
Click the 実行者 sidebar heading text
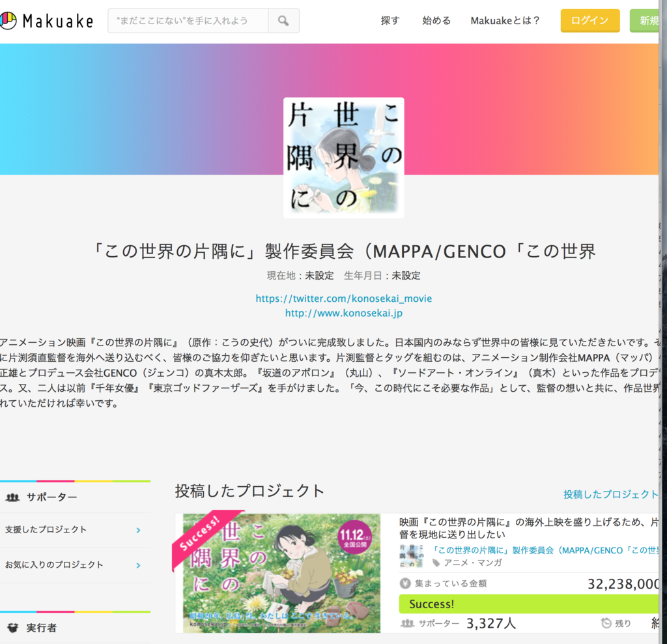pyautogui.click(x=41, y=628)
